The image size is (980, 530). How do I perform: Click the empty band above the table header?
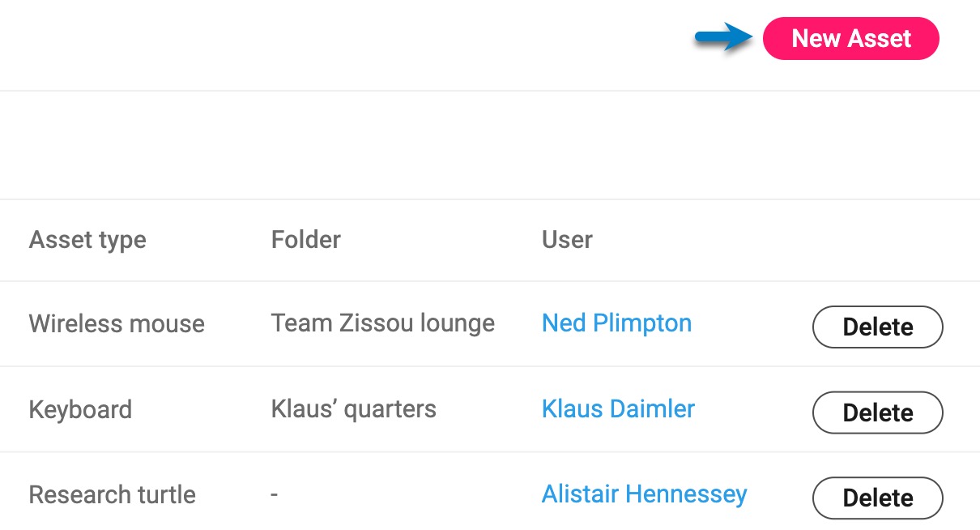click(x=490, y=145)
